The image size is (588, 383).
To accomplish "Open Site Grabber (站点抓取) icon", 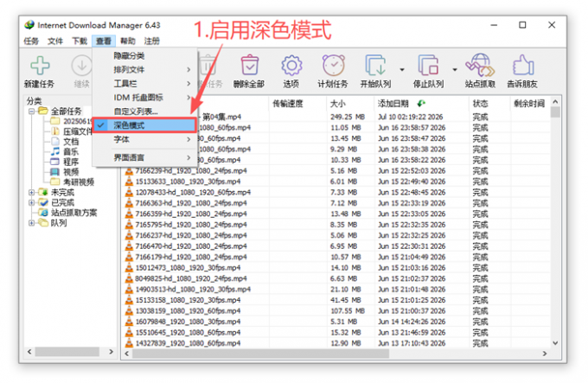I will 480,66.
